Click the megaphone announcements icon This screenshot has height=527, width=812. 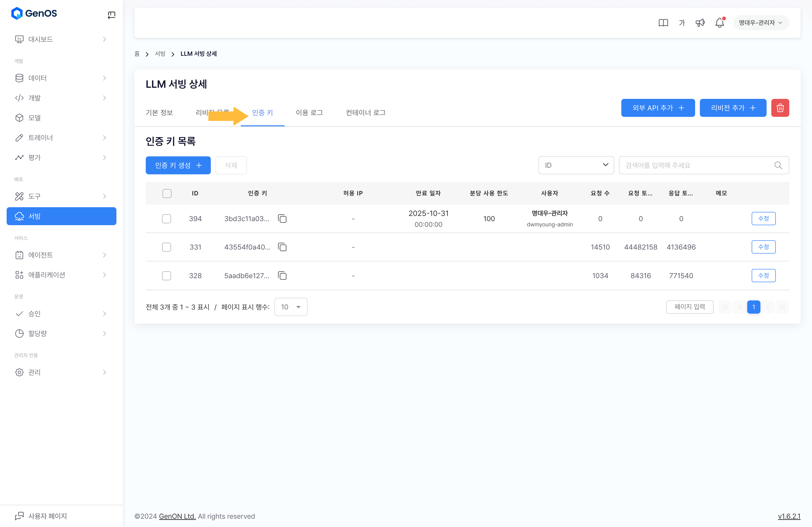(700, 23)
